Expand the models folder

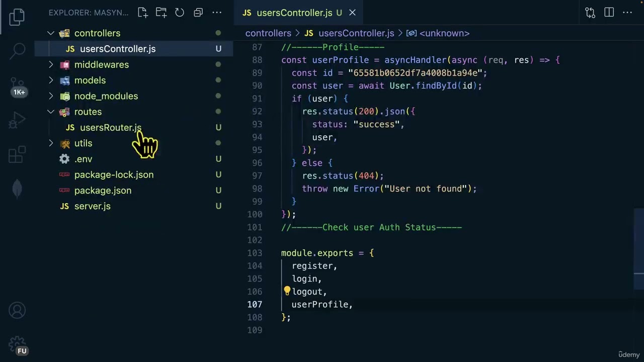51,80
